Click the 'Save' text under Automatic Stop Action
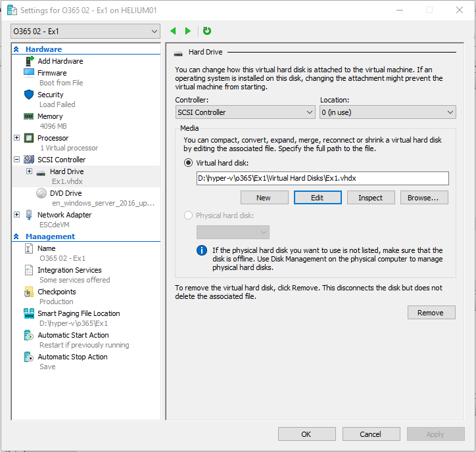Image resolution: width=476 pixels, height=452 pixels. tap(47, 367)
